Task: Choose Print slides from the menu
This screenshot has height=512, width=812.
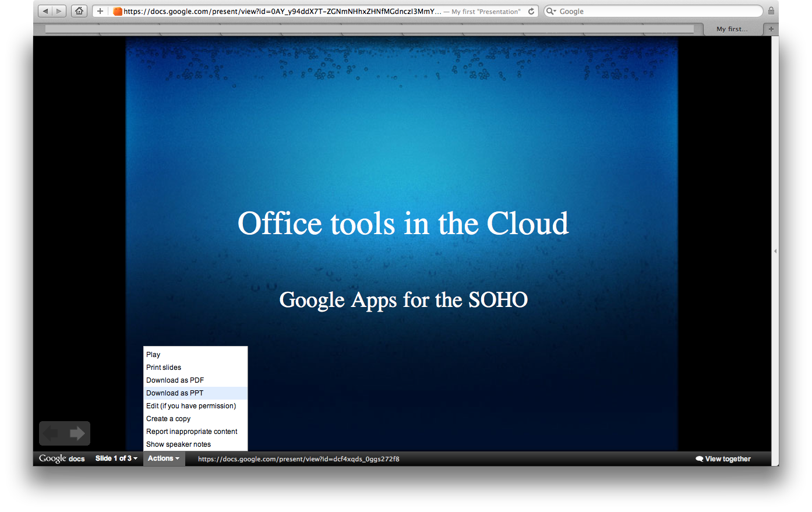Action: [195, 368]
